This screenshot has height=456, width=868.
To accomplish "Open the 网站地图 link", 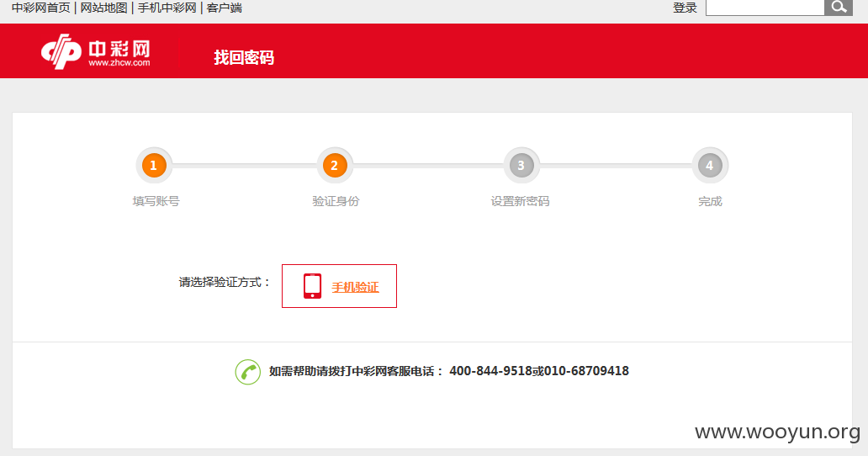I will point(104,8).
